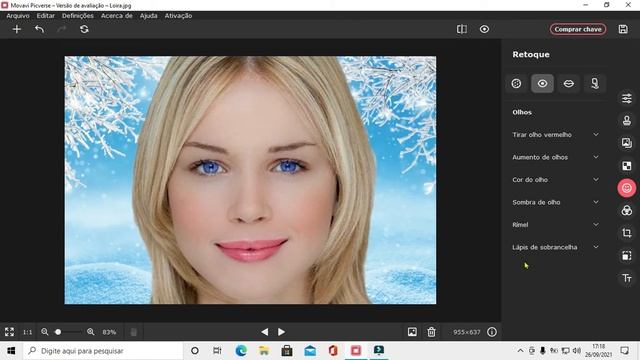Click the edited portrait on the canvas
The width and height of the screenshot is (640, 360).
250,180
